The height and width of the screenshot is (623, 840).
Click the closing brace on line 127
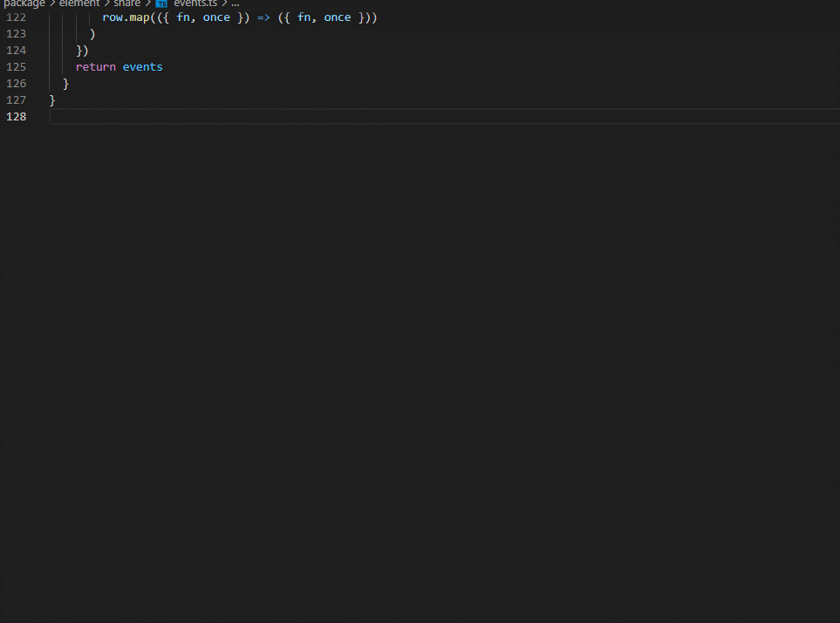coord(51,99)
